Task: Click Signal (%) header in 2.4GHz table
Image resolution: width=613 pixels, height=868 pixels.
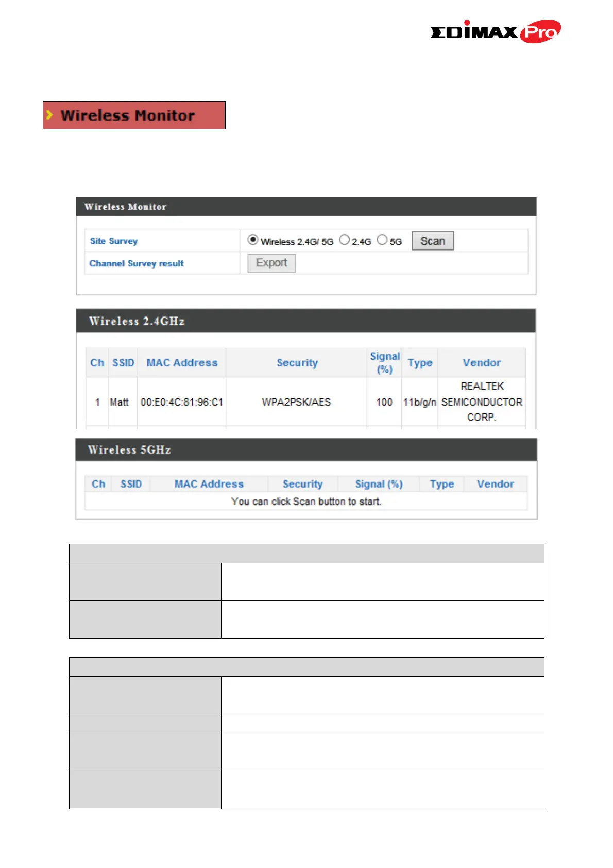Action: pyautogui.click(x=385, y=363)
